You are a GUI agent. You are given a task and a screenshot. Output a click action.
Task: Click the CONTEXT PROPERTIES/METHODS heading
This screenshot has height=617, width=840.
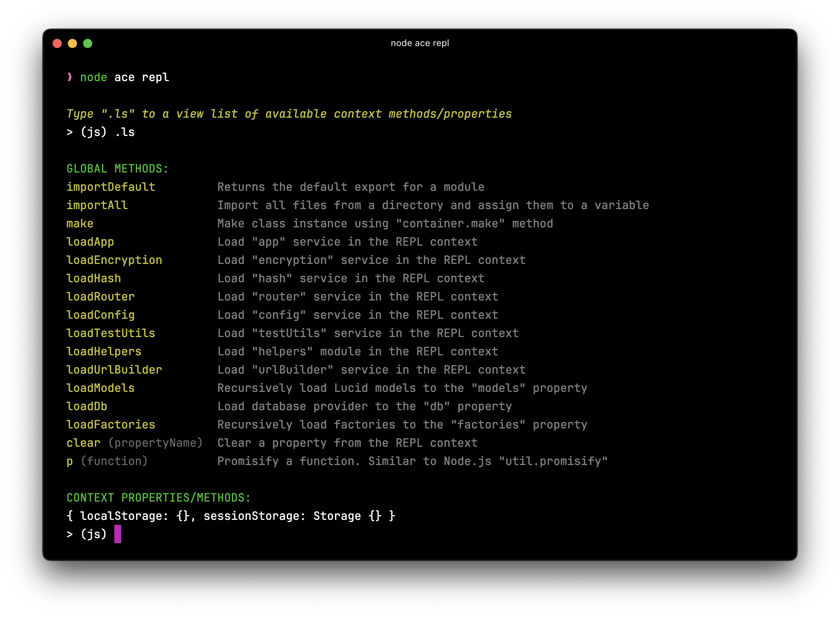pos(159,498)
